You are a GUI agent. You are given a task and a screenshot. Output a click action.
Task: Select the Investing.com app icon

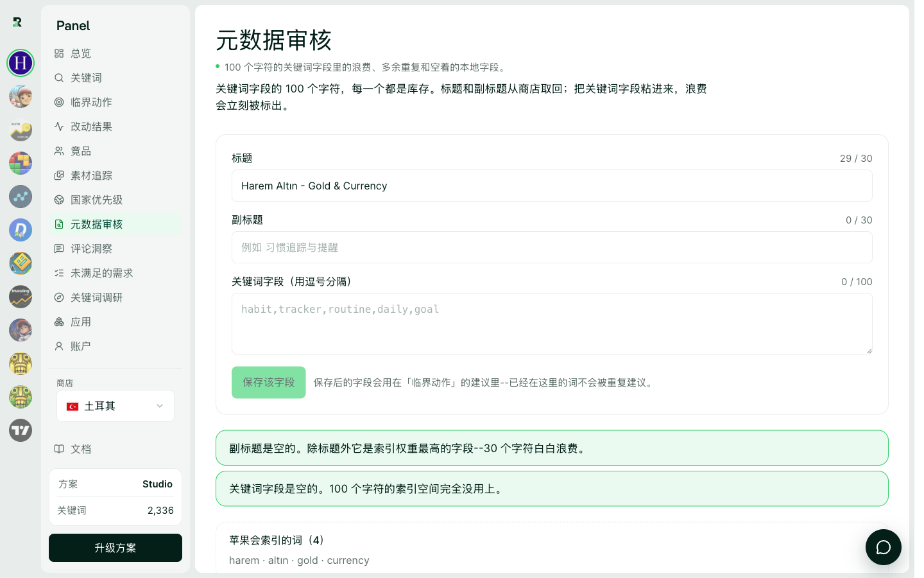pos(21,297)
